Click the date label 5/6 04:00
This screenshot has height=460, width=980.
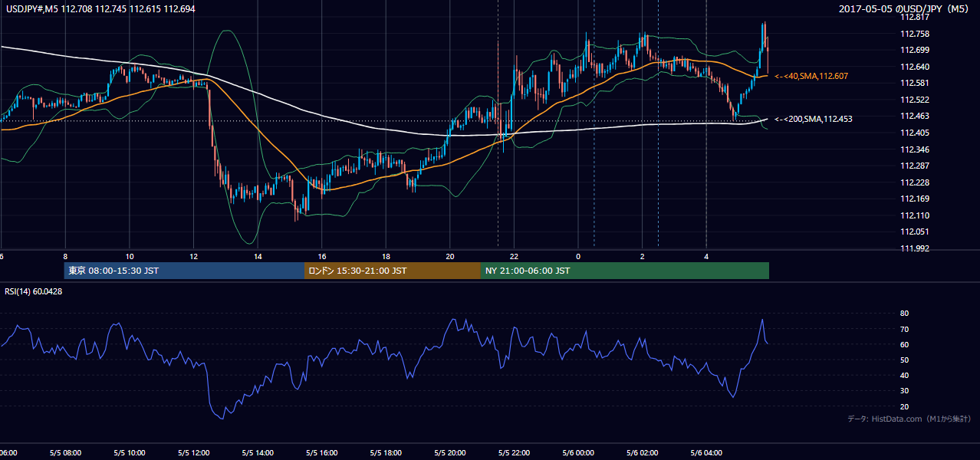(x=706, y=453)
